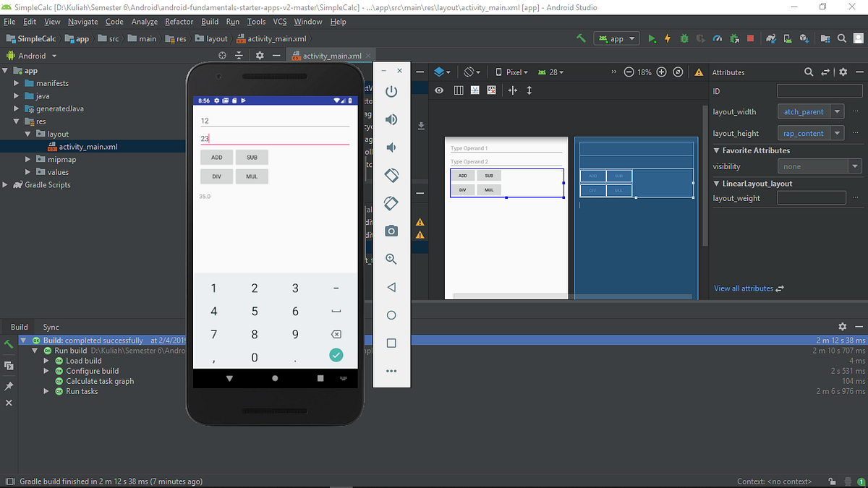Tap the ADD button in the emulator app
Image resolution: width=868 pixels, height=488 pixels.
(x=216, y=157)
